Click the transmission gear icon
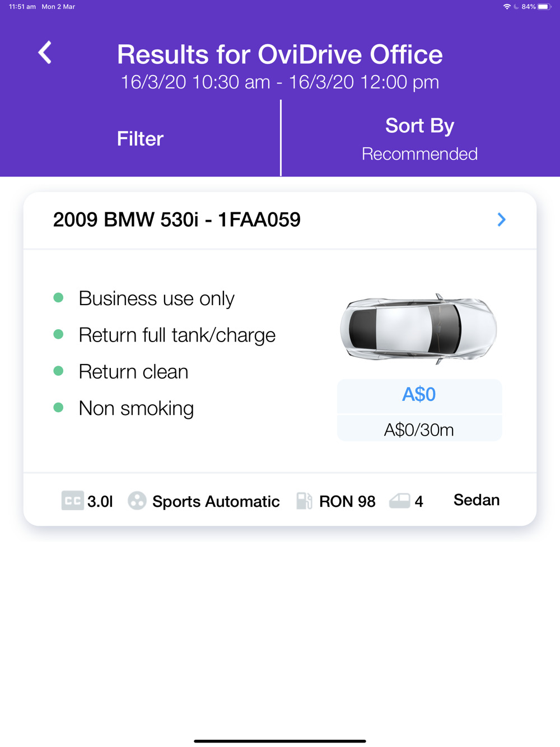Image resolution: width=560 pixels, height=747 pixels. pos(137,501)
